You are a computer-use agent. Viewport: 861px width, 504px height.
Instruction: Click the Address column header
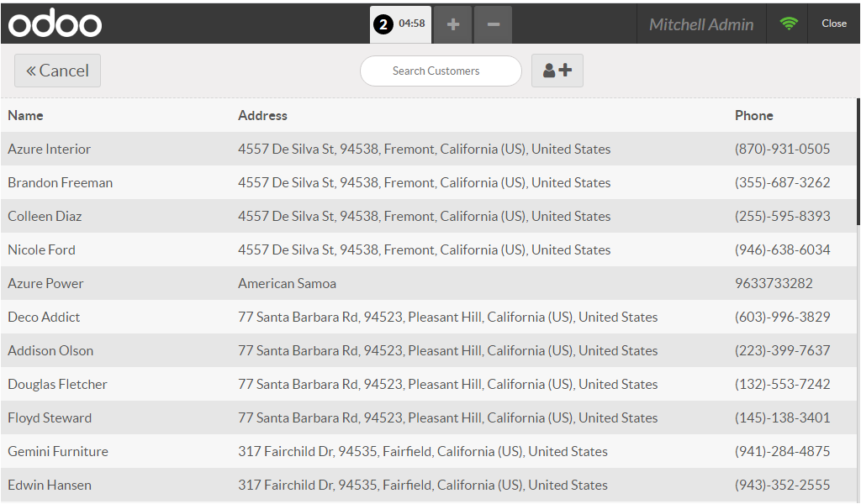pyautogui.click(x=262, y=116)
